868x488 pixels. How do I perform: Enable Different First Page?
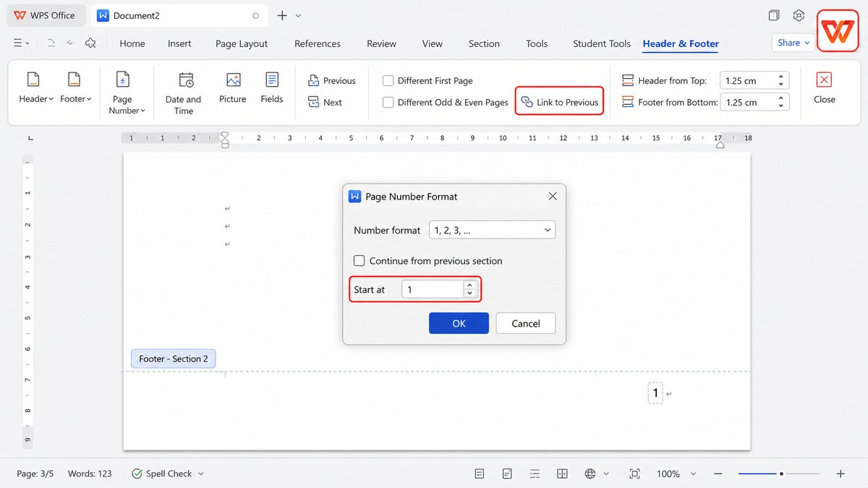click(388, 81)
